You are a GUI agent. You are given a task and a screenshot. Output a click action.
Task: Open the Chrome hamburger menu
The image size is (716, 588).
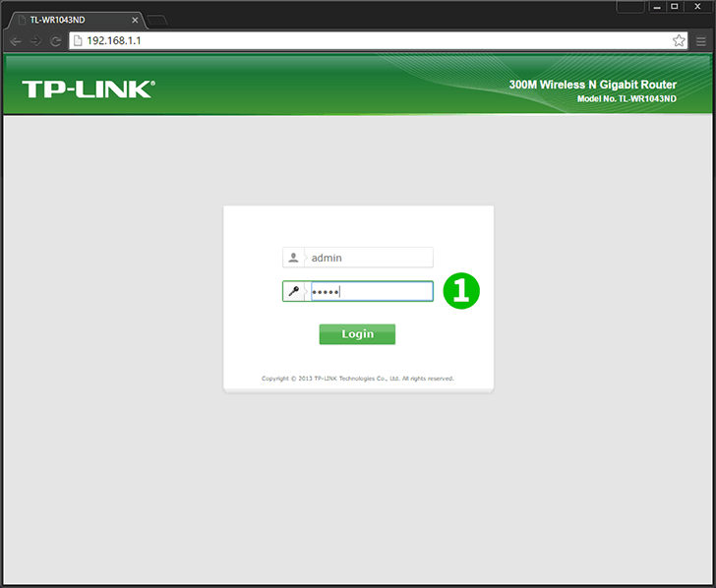coord(701,41)
